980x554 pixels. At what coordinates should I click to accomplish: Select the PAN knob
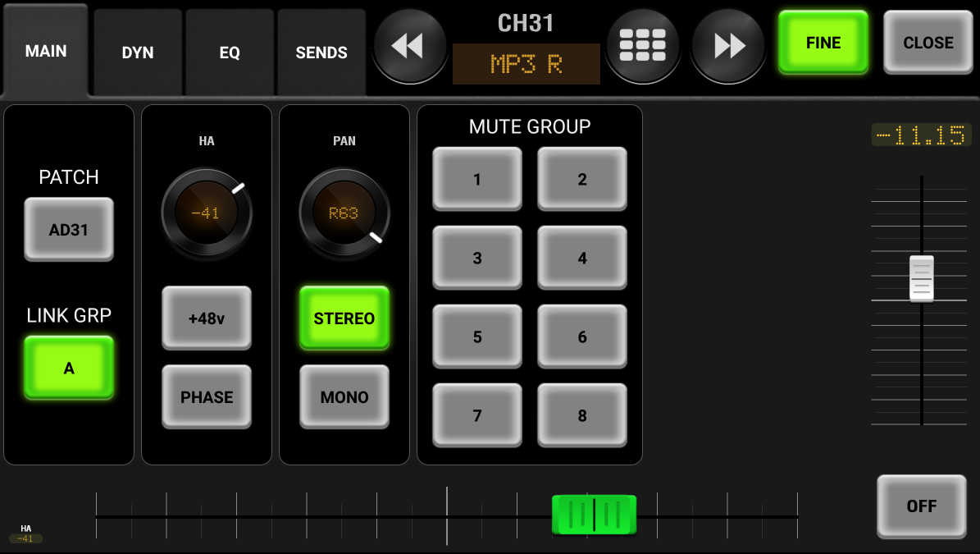pyautogui.click(x=344, y=213)
